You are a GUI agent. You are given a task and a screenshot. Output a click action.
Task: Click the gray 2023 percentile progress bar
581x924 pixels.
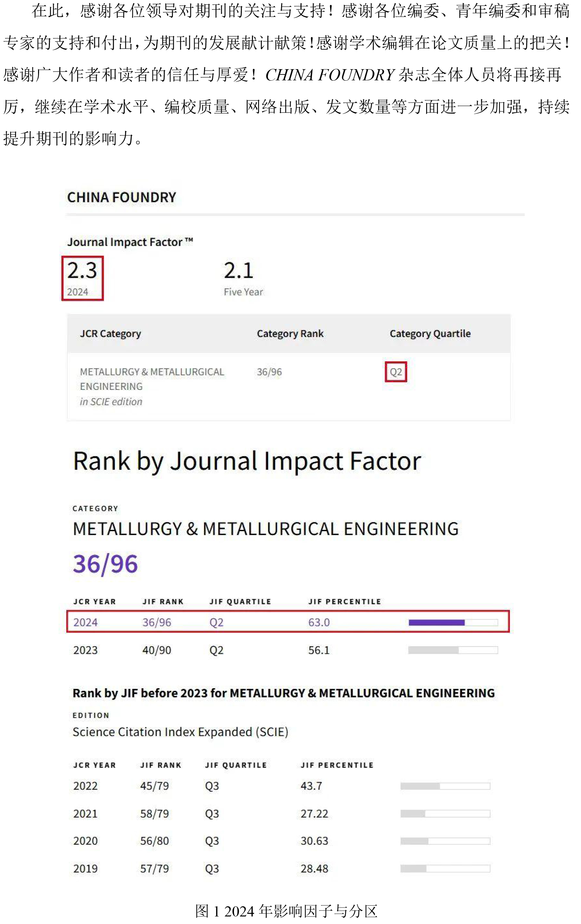[x=453, y=650]
